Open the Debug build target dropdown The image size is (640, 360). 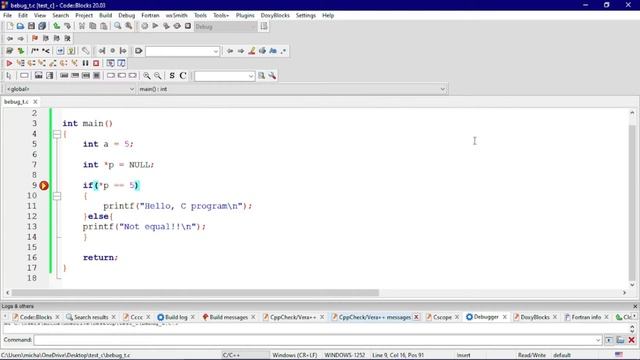225,27
